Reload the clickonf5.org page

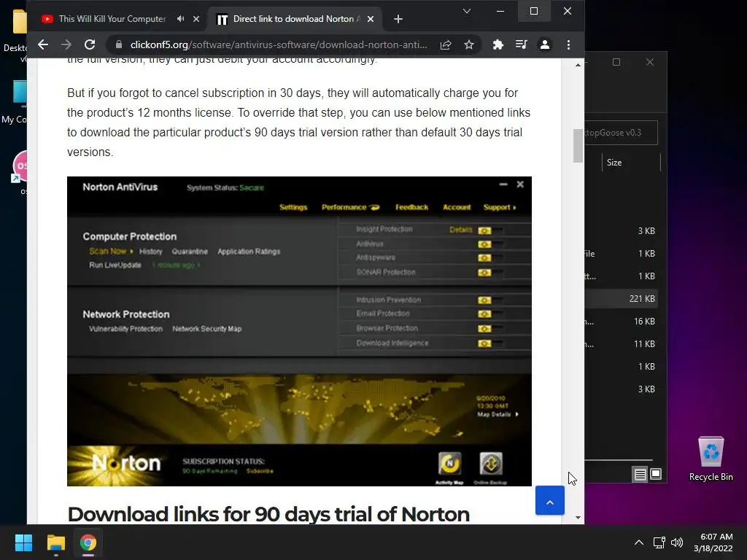tap(90, 44)
